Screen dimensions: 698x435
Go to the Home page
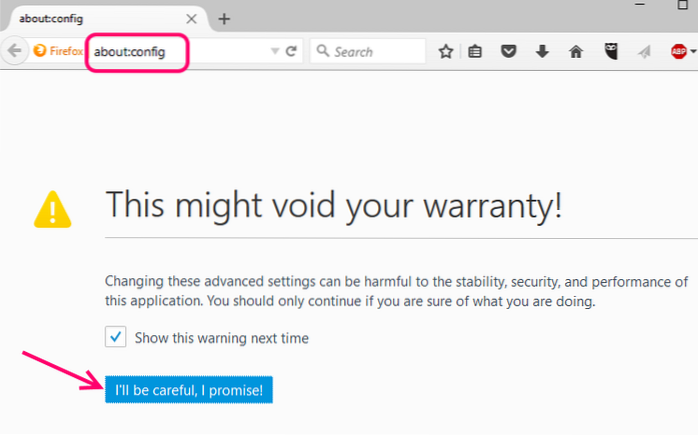pyautogui.click(x=576, y=51)
